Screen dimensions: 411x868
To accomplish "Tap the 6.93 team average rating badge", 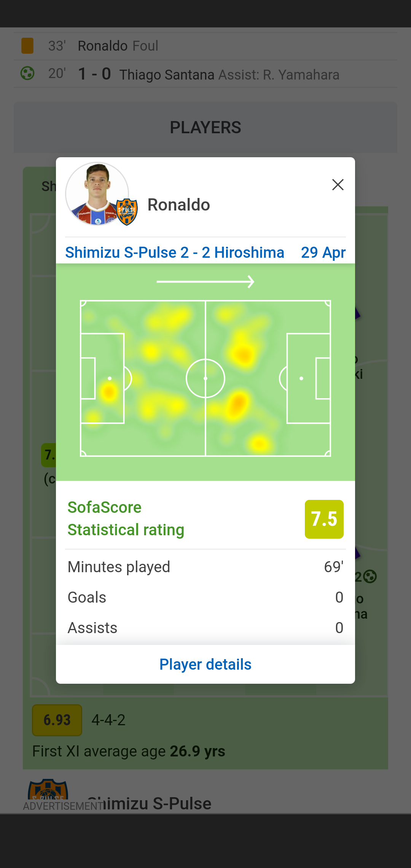I will 57,720.
